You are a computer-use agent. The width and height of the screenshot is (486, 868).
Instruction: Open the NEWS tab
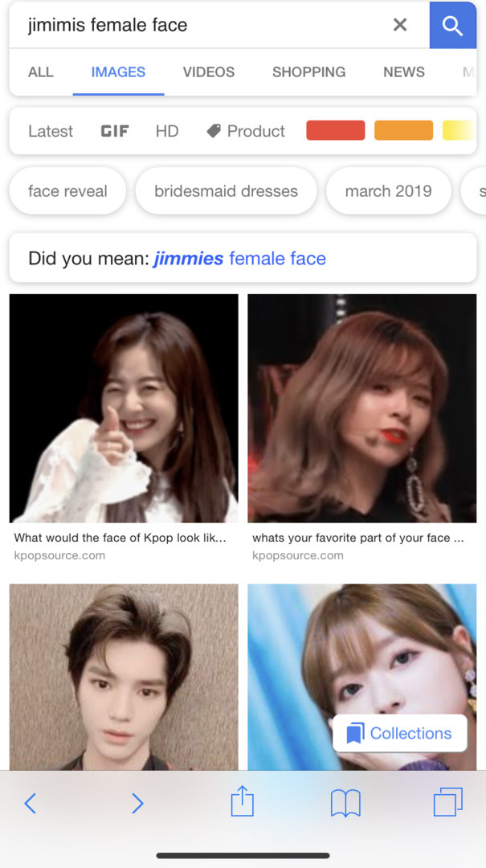[x=404, y=72]
